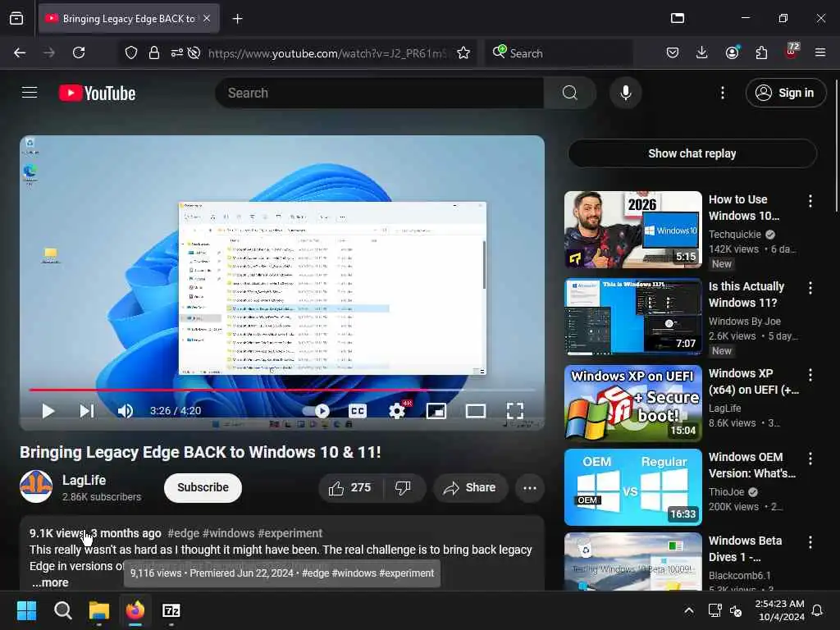Open the browser extensions puzzle icon
840x630 pixels.
coord(761,52)
